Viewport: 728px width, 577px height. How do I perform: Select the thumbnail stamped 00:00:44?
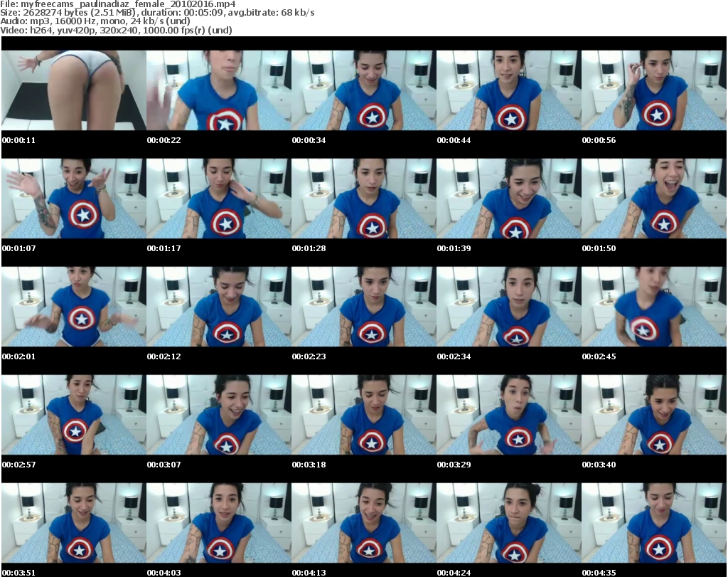[x=508, y=90]
